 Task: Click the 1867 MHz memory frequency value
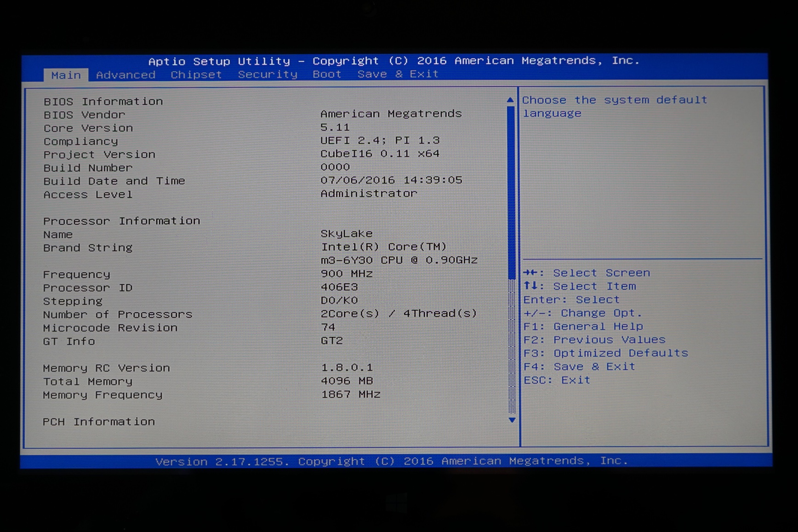(x=351, y=394)
